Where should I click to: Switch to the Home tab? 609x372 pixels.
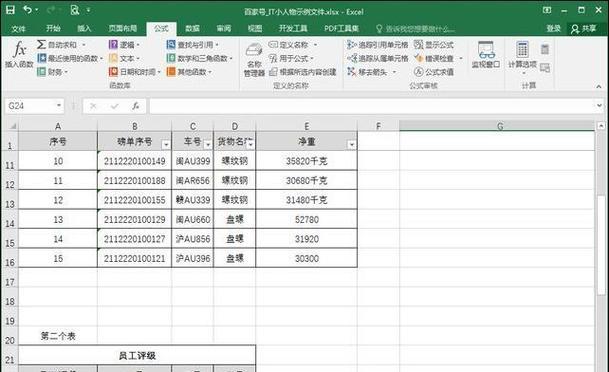(x=53, y=28)
